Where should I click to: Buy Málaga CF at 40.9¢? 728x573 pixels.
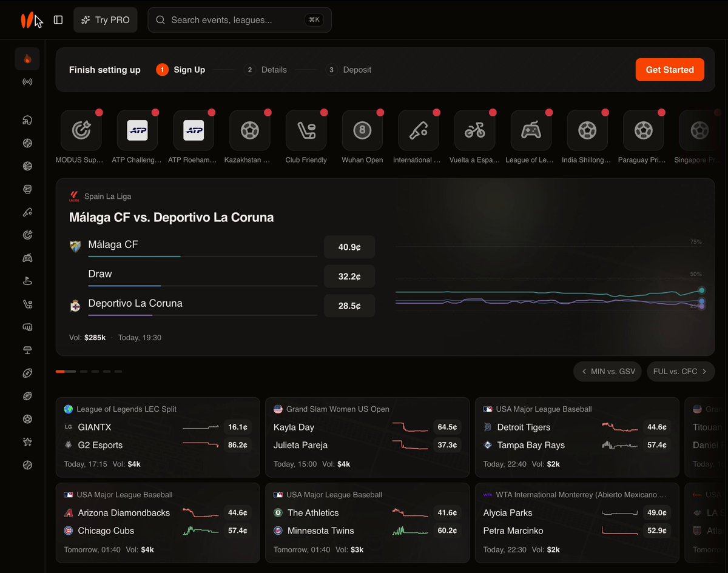[349, 247]
